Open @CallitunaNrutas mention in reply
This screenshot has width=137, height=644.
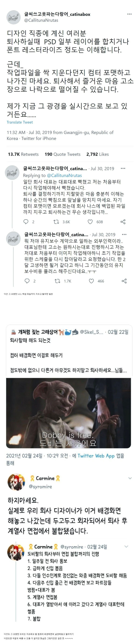64,175
